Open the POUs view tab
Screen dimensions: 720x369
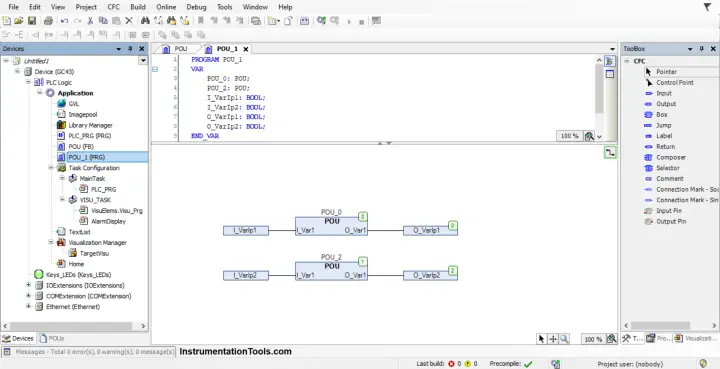[52, 339]
